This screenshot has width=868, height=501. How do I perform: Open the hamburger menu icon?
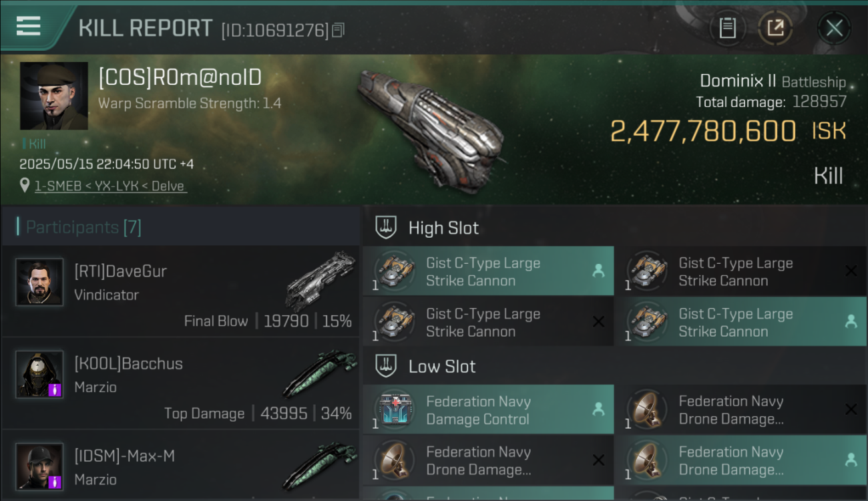point(28,26)
